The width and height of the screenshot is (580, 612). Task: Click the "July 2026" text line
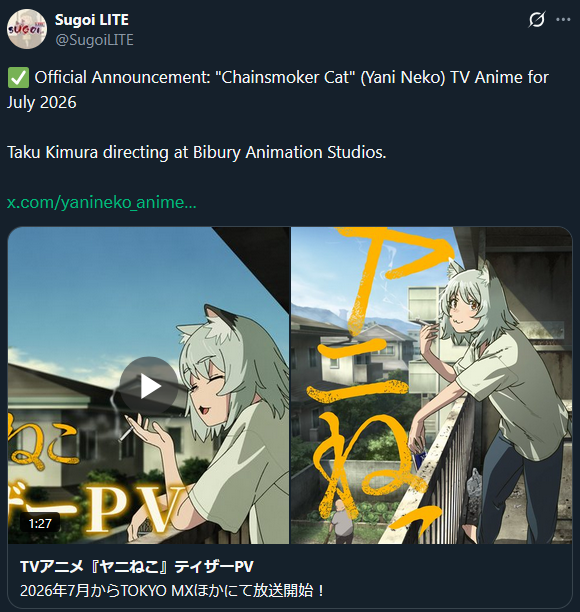42,102
